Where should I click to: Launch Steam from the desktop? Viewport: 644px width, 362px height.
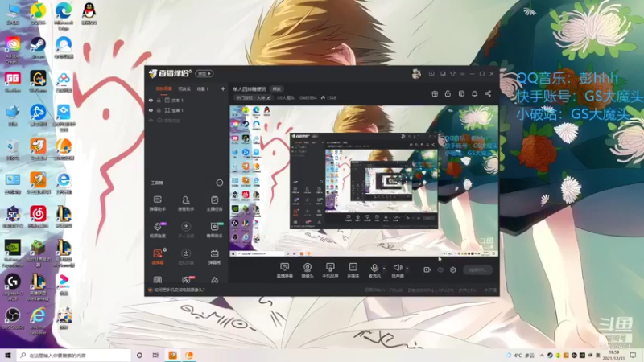[x=38, y=47]
